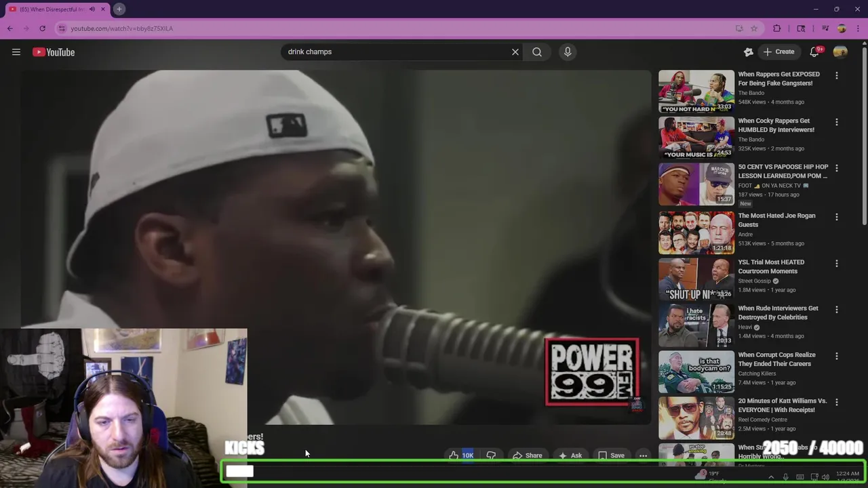Open the YouTube Create button
The height and width of the screenshot is (488, 868).
click(778, 52)
